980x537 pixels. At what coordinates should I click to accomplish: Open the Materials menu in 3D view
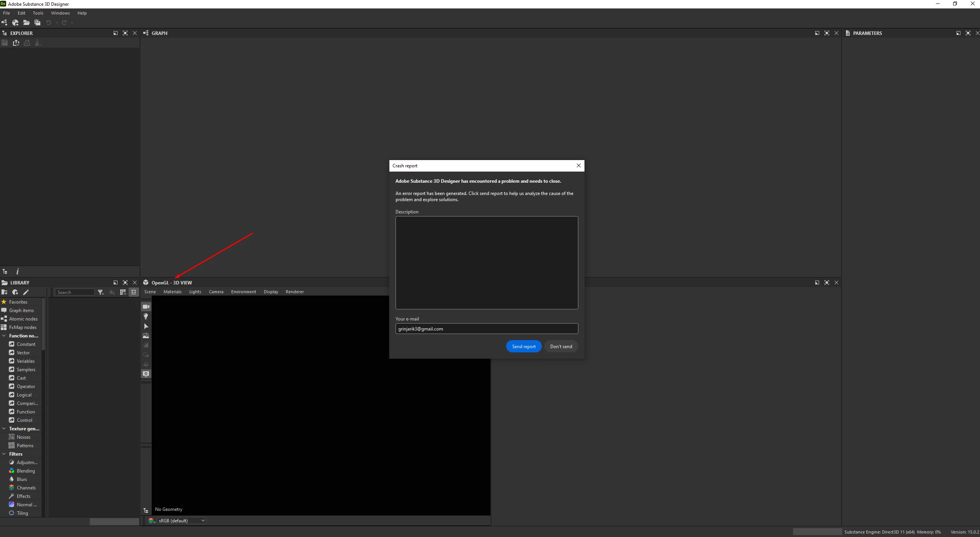(172, 292)
